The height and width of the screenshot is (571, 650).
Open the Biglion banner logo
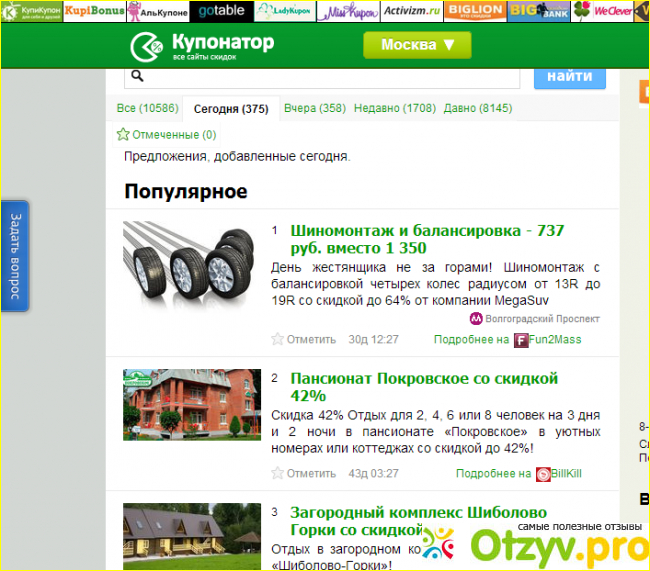point(475,11)
